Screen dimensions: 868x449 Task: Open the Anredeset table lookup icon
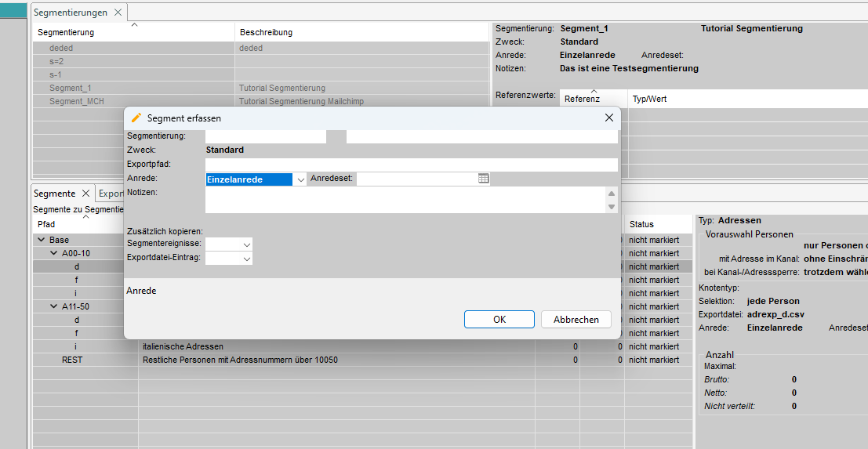tap(484, 179)
